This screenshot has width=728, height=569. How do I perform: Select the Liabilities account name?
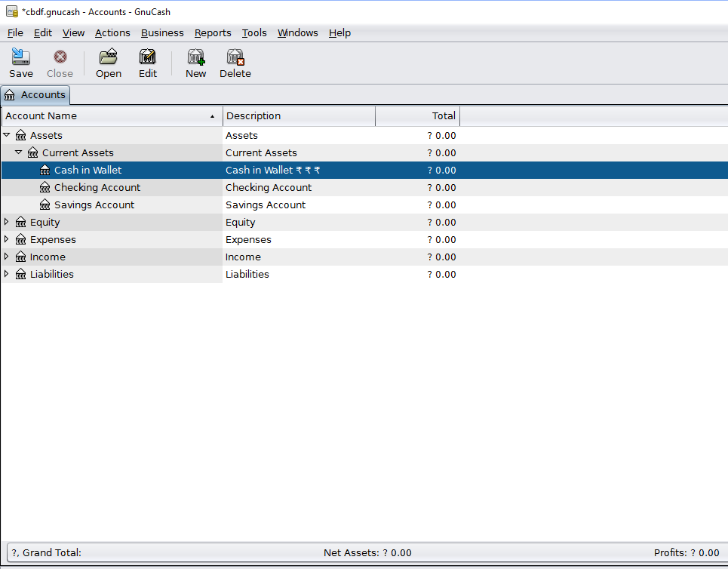point(51,274)
